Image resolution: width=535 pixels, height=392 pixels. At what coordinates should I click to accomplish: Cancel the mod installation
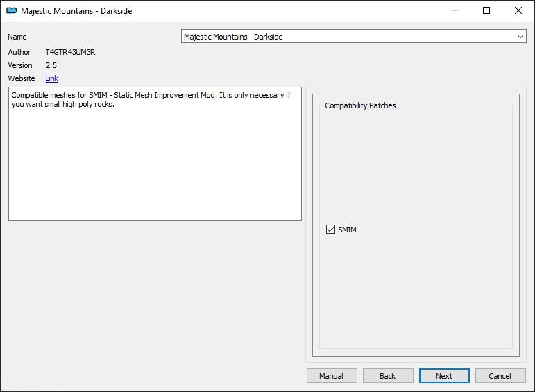pyautogui.click(x=500, y=375)
